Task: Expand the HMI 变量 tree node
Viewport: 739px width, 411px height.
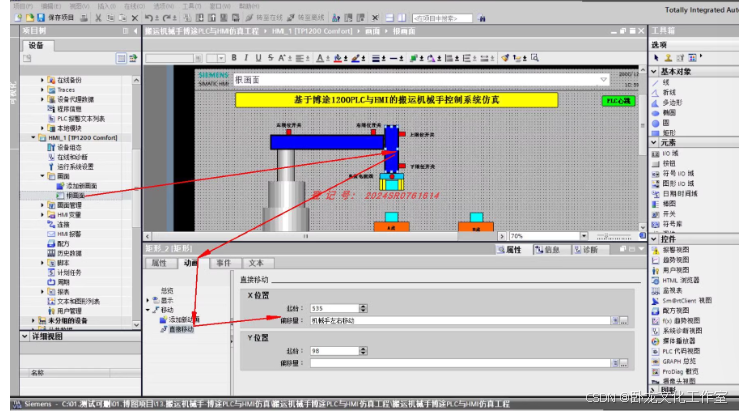Action: [42, 214]
